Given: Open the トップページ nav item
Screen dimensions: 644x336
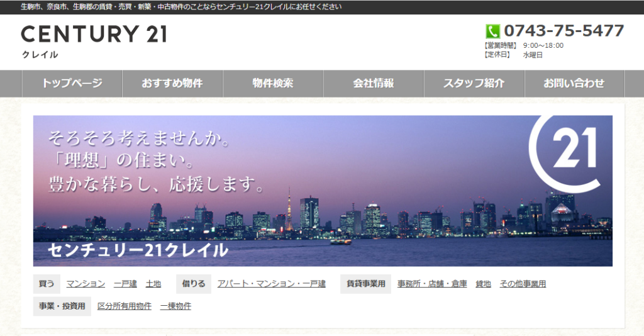Looking at the screenshot, I should coord(72,84).
